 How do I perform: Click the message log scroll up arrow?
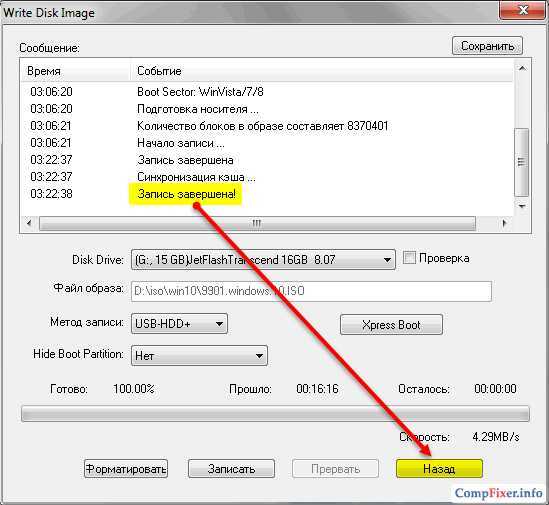[x=522, y=68]
